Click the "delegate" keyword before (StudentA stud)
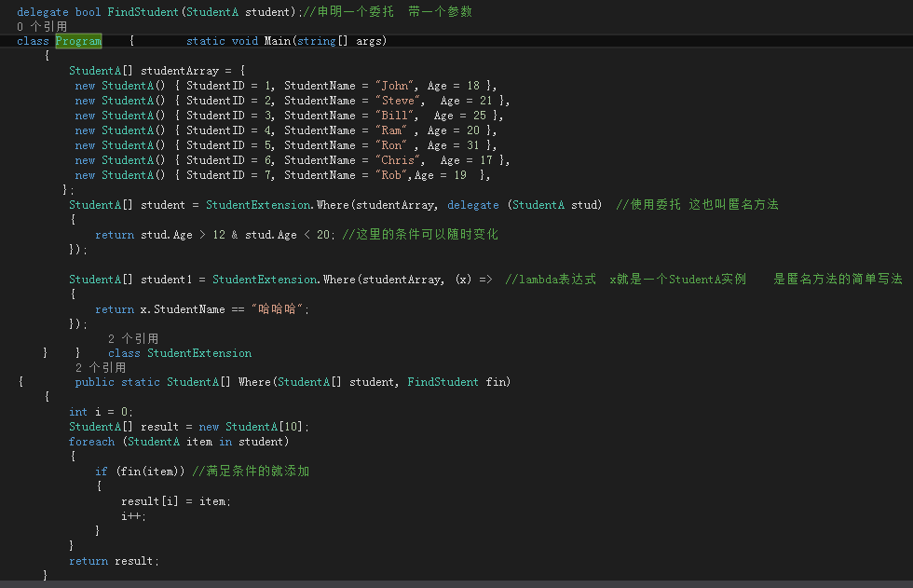This screenshot has width=913, height=588. [x=473, y=205]
